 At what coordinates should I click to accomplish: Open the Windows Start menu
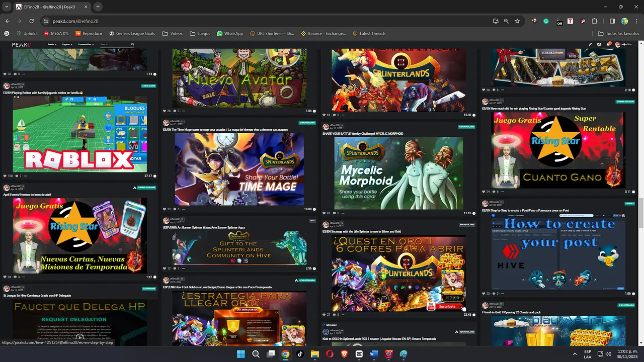(241, 354)
